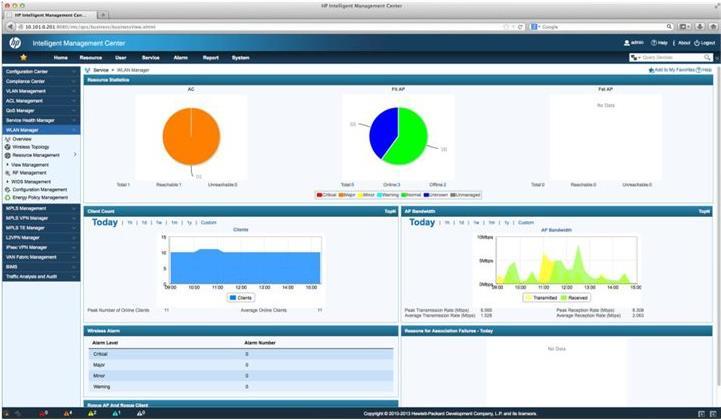
Task: Expand Resource Management submenu arrow
Action: 75,155
